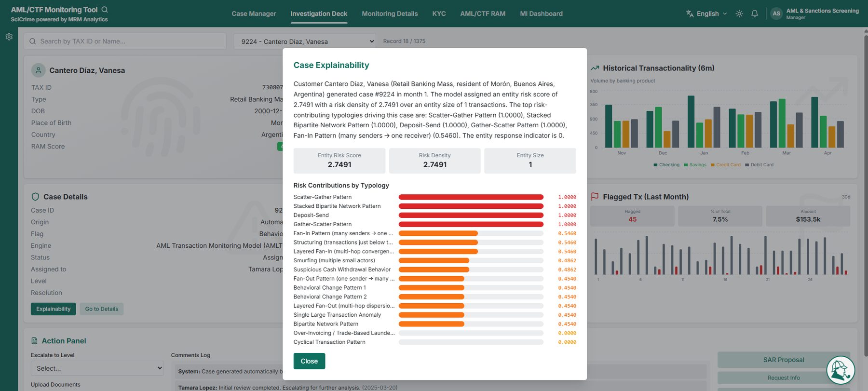Click the Risk Density card
868x391 pixels.
pyautogui.click(x=435, y=161)
